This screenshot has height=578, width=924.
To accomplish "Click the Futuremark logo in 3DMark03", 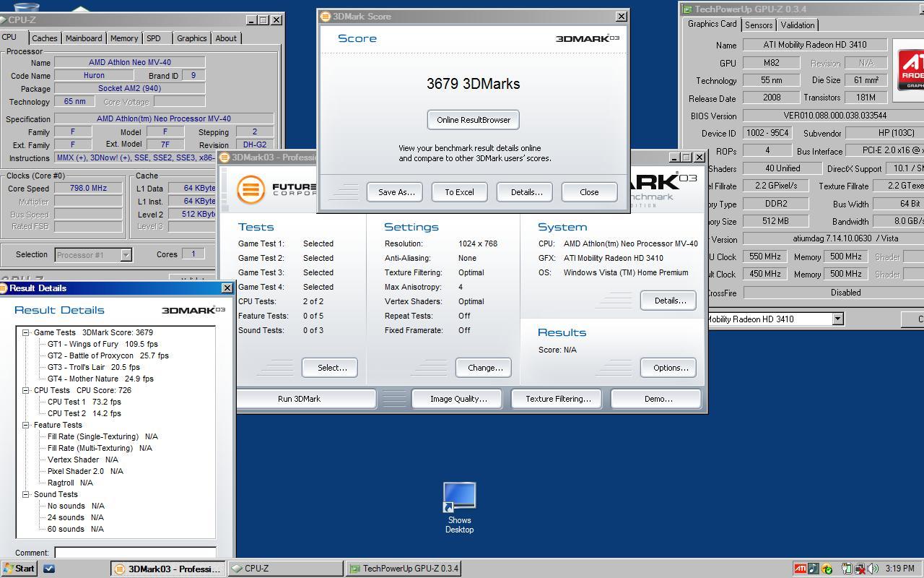I will [x=250, y=189].
